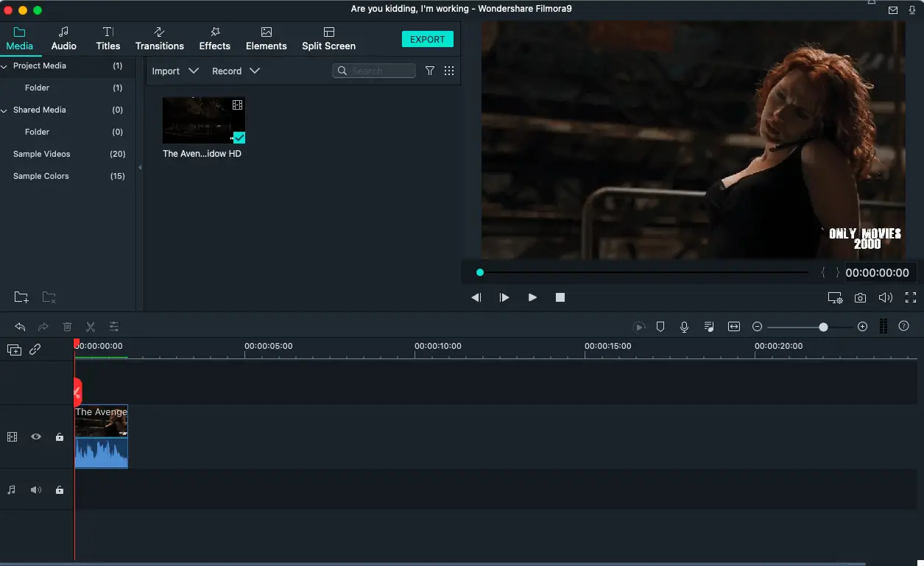Open the Audio tab
This screenshot has width=924, height=566.
[x=64, y=39]
